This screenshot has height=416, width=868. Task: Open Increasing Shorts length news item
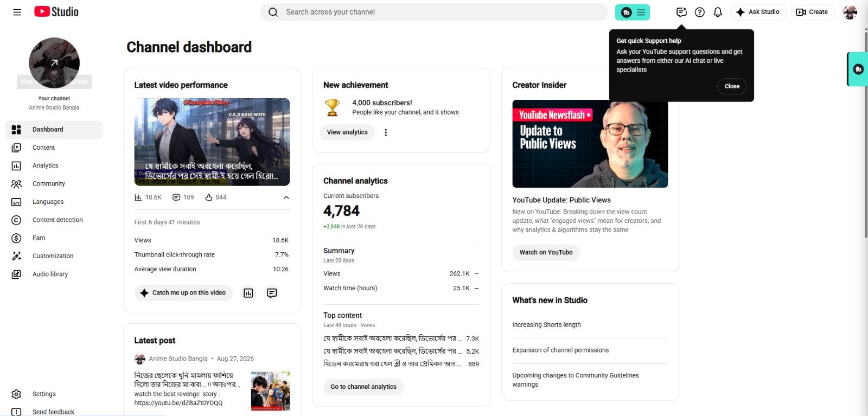[546, 325]
